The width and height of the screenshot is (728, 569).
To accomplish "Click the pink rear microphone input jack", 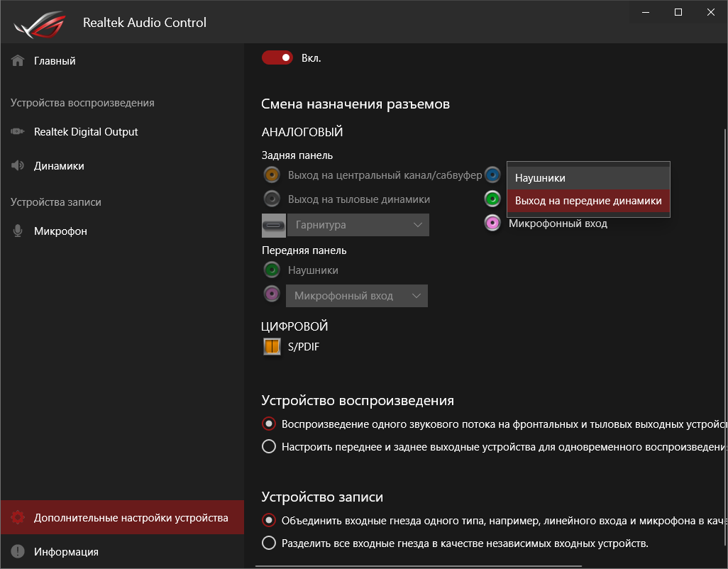I will [492, 223].
